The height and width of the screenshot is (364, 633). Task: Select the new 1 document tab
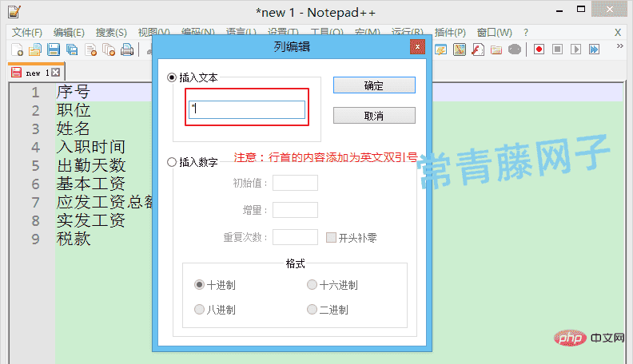(35, 73)
